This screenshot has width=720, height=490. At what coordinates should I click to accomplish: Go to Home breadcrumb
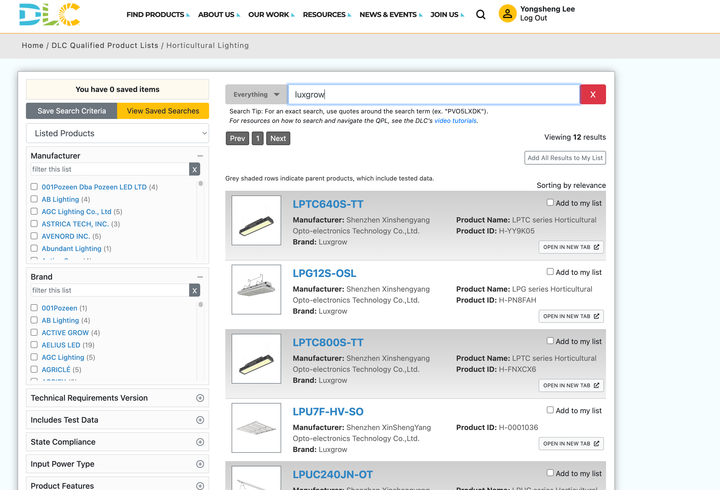pyautogui.click(x=32, y=45)
